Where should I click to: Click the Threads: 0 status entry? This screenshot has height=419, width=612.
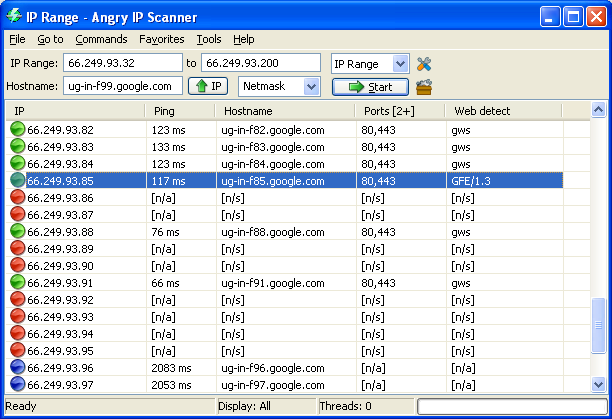click(x=345, y=406)
